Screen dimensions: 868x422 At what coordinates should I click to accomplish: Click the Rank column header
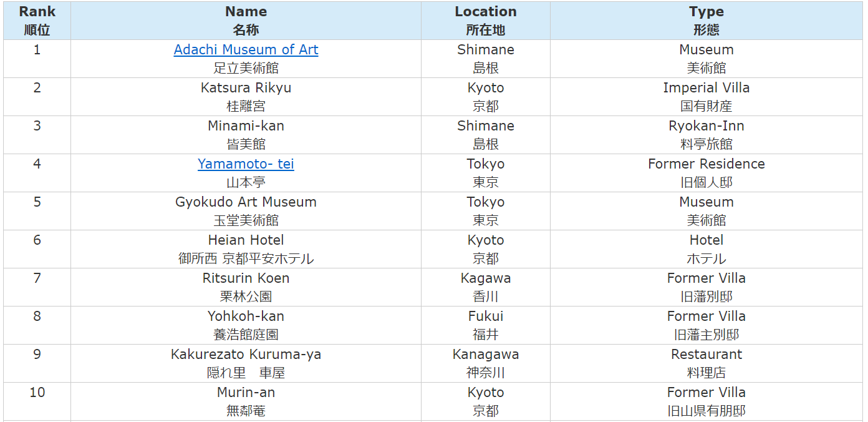(37, 21)
